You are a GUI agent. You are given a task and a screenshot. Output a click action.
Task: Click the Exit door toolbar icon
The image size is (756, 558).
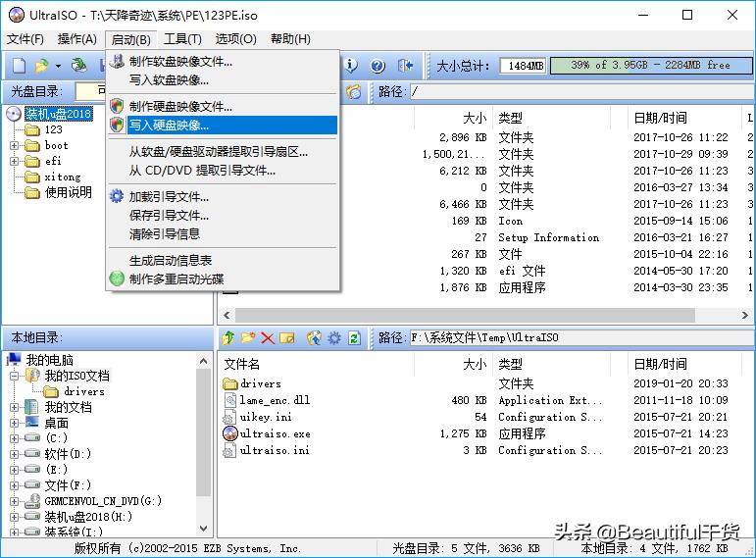click(x=405, y=65)
